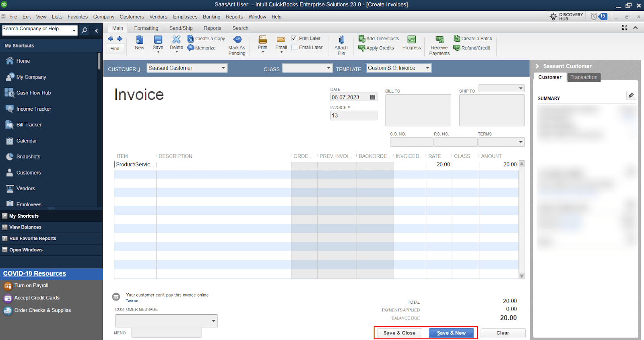Click the Find button

115,49
